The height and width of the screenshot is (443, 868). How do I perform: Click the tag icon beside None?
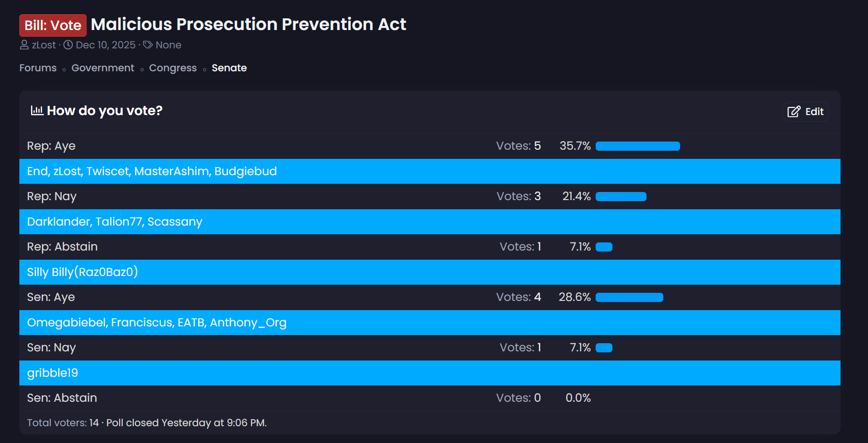point(148,45)
